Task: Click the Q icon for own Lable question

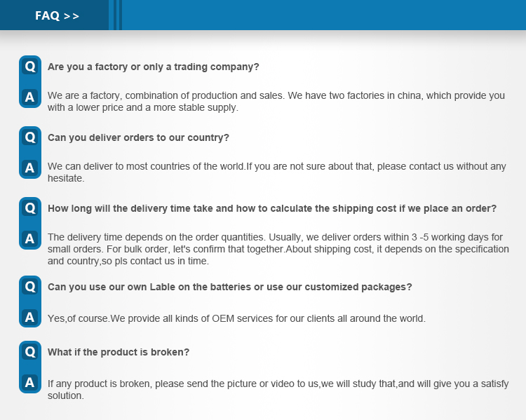Action: pos(30,287)
